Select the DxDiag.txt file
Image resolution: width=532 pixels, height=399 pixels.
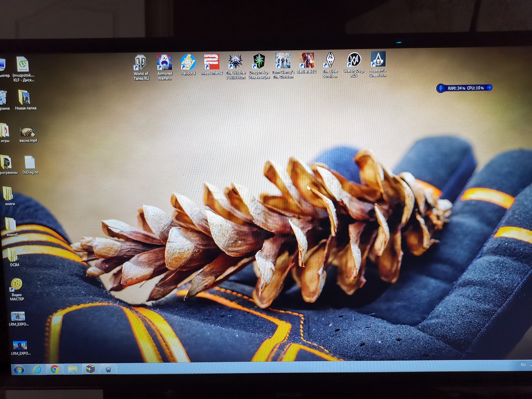[30, 163]
